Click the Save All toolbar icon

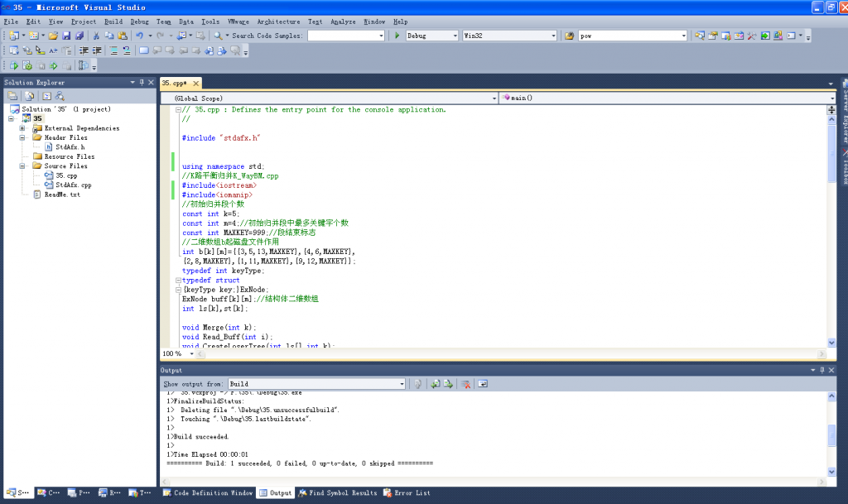(x=81, y=35)
